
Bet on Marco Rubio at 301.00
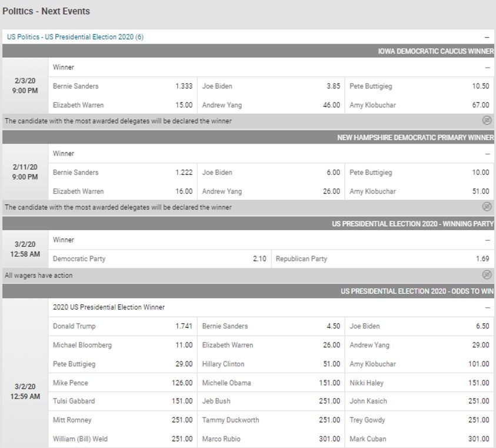[271, 439]
